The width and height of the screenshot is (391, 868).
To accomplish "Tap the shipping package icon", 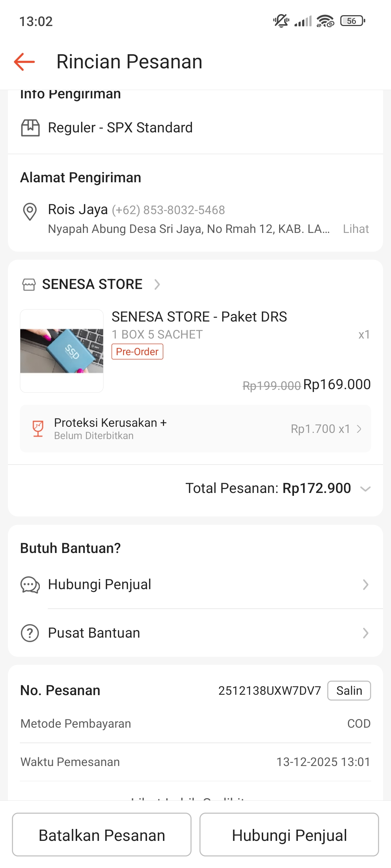I will pyautogui.click(x=30, y=128).
